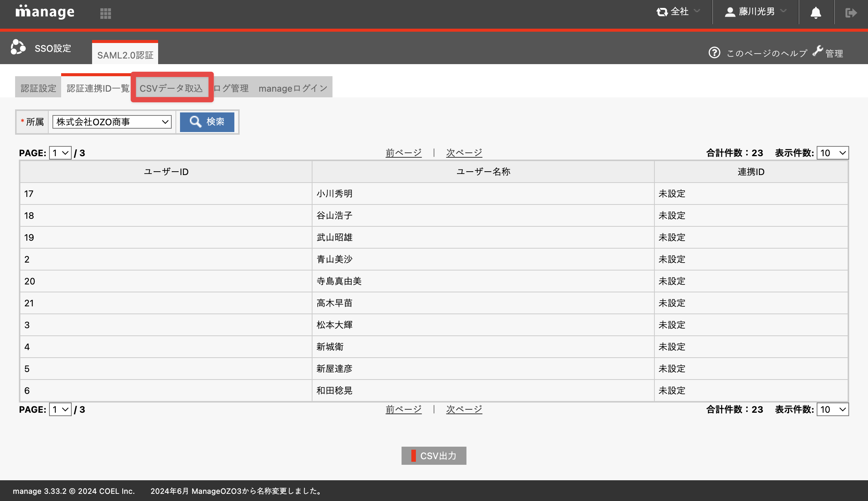Click 未設定 in 和田稔晃 row
Screen dimensions: 868x501
(x=672, y=390)
